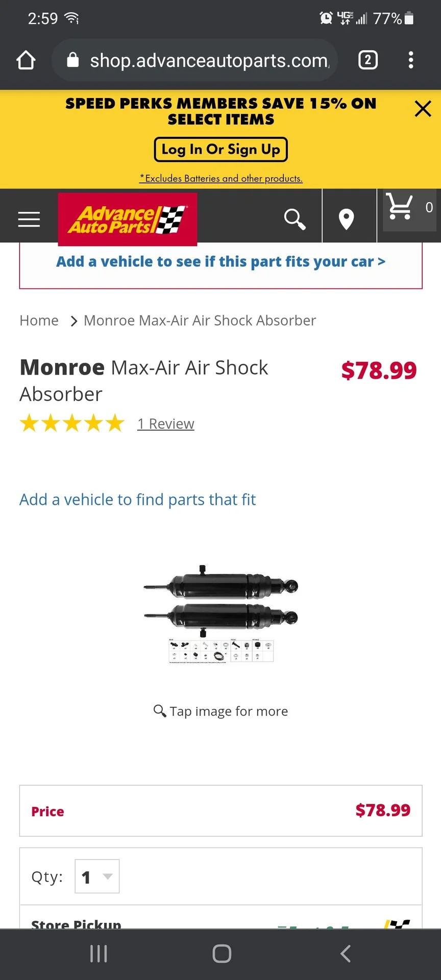Open the store locator pin
441x980 pixels.
(x=347, y=219)
